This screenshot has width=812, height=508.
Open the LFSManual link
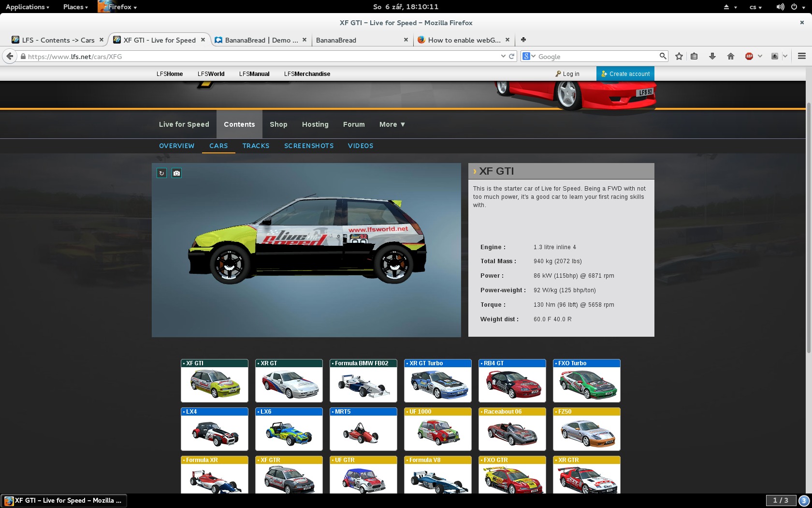[254, 74]
